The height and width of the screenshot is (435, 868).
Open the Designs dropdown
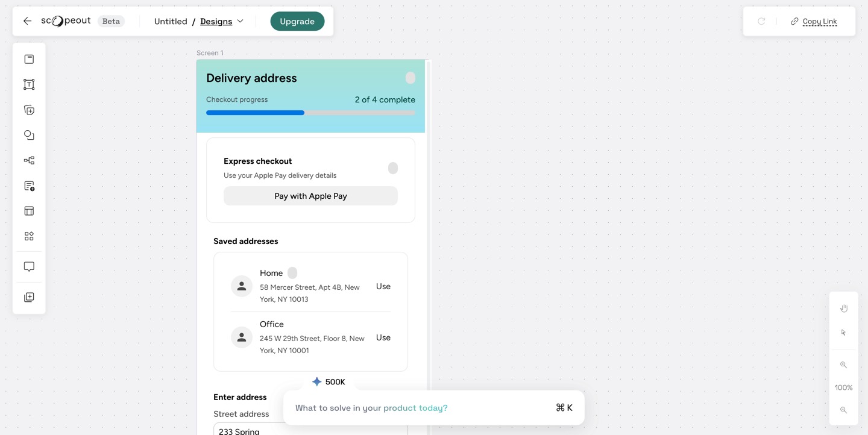point(222,21)
